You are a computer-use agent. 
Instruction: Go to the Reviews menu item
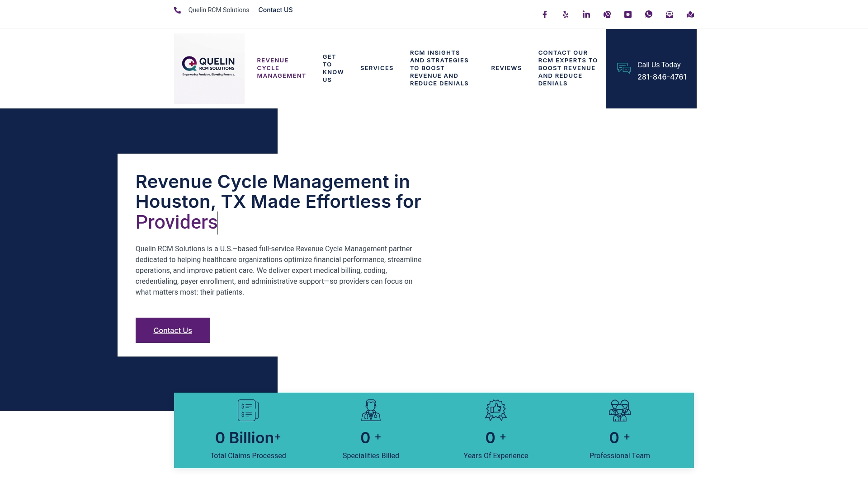506,68
